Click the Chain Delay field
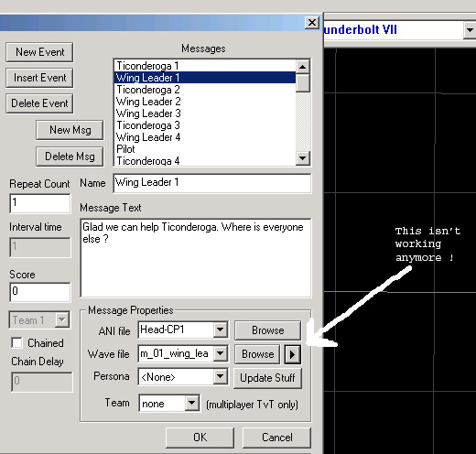This screenshot has height=454, width=476. (x=42, y=382)
